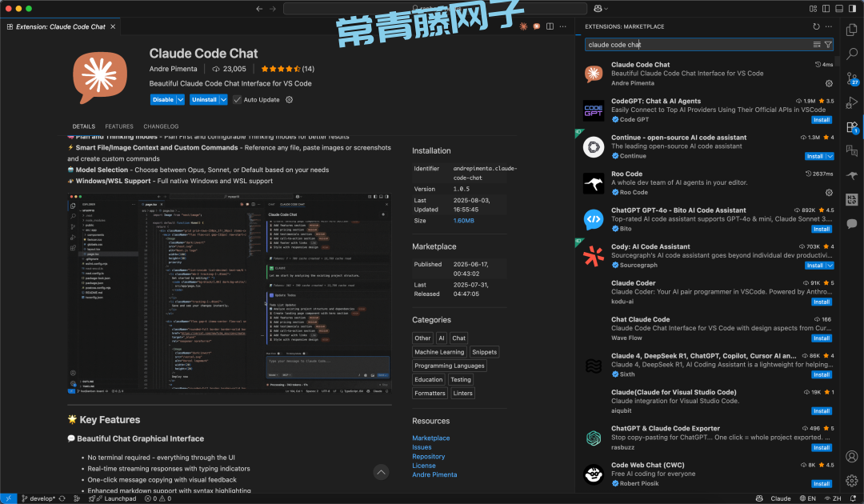
Task: Open the Repository resource link
Action: point(428,457)
